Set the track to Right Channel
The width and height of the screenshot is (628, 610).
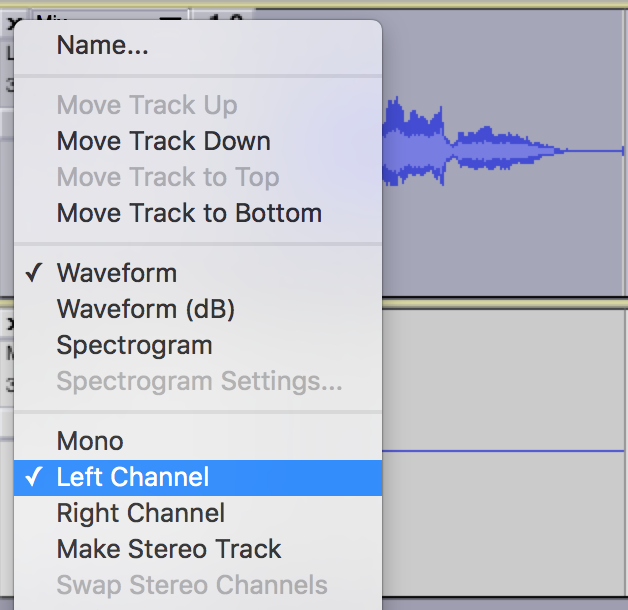click(x=140, y=513)
